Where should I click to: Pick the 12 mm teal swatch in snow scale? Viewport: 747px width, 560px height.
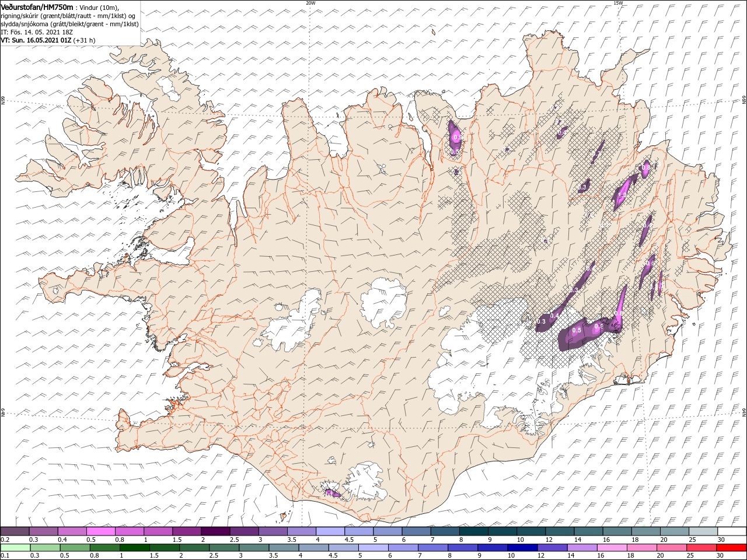559,531
